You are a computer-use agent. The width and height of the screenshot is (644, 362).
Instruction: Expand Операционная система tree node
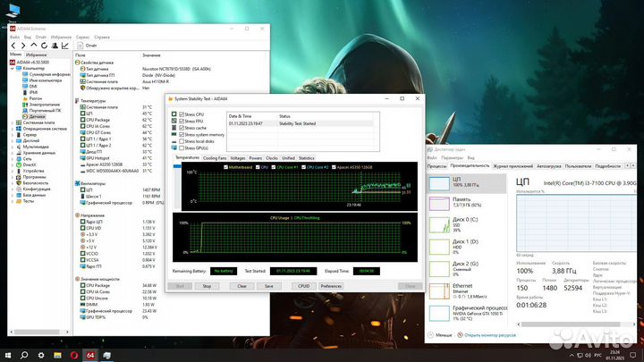point(13,129)
